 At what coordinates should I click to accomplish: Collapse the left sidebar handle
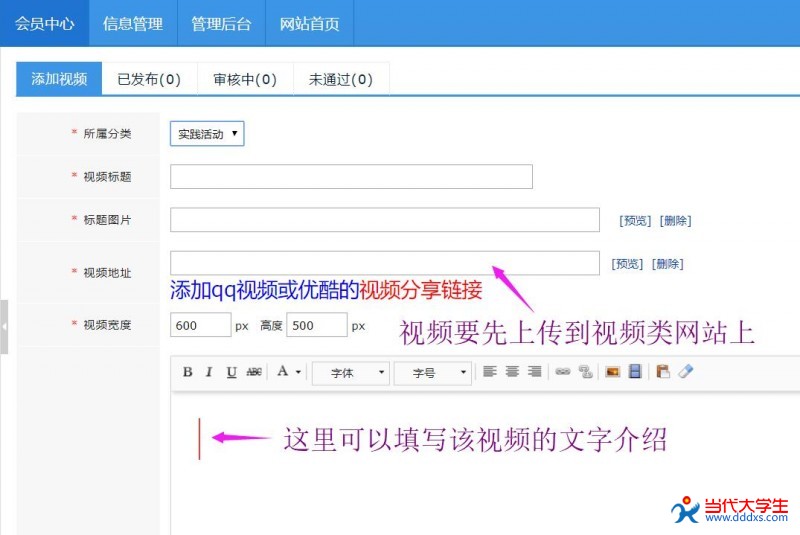[x=4, y=327]
